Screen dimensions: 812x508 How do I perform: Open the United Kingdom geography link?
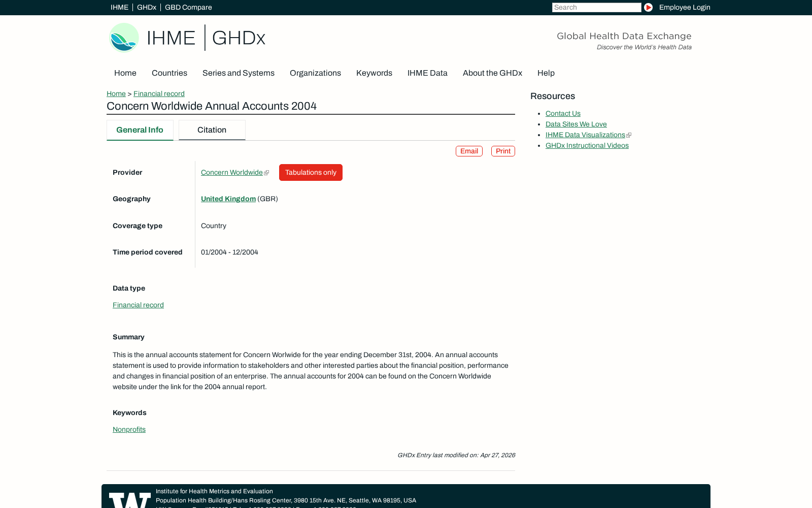[x=228, y=199]
